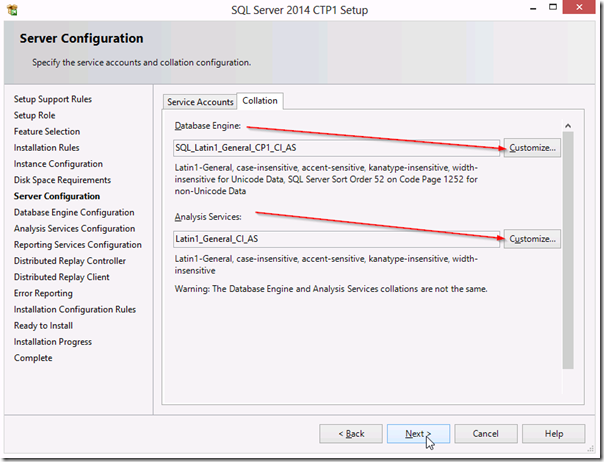The image size is (604, 462).
Task: Select the Collation tab
Action: pos(260,101)
